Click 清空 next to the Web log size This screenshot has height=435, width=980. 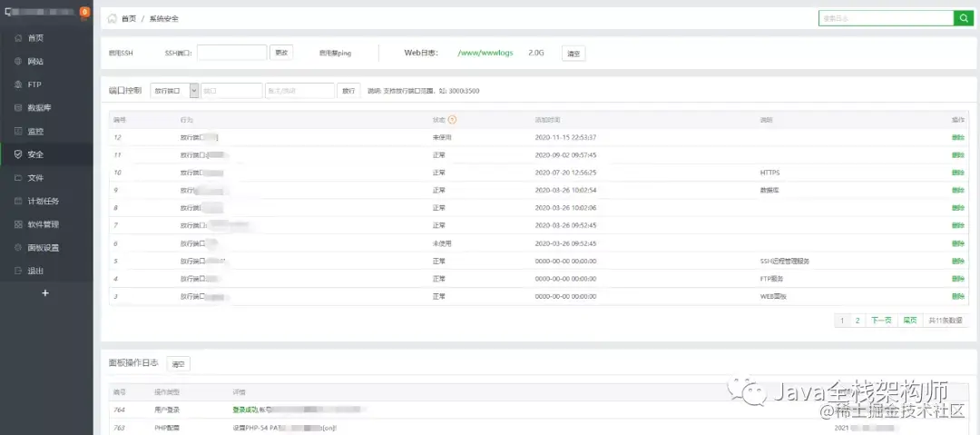point(573,54)
